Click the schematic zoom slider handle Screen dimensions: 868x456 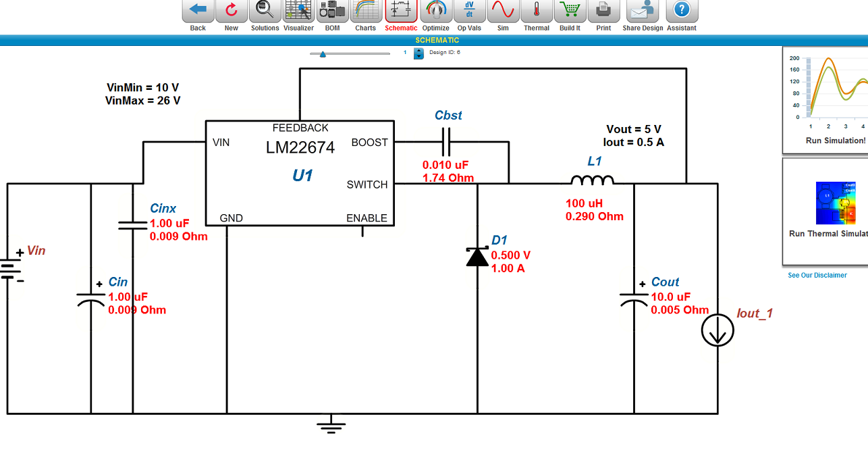click(323, 54)
